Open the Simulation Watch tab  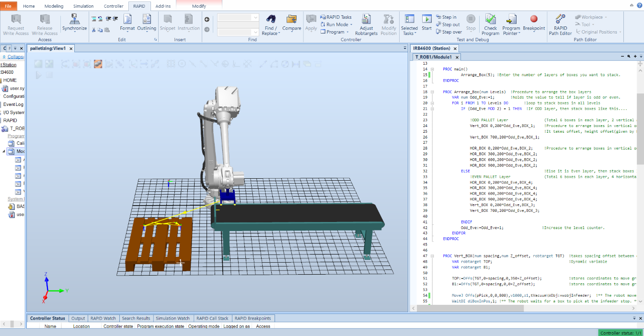pos(172,318)
